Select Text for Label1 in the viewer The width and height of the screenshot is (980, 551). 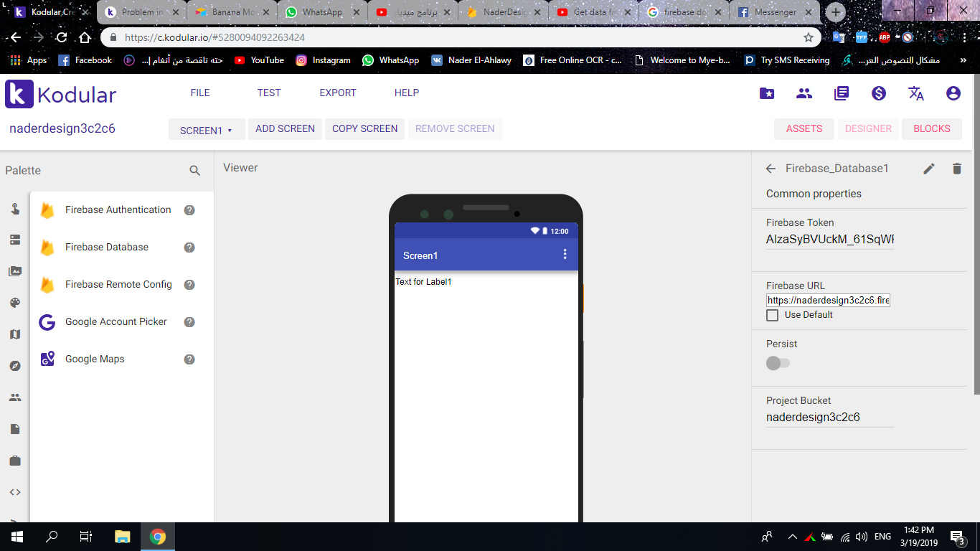(x=423, y=282)
